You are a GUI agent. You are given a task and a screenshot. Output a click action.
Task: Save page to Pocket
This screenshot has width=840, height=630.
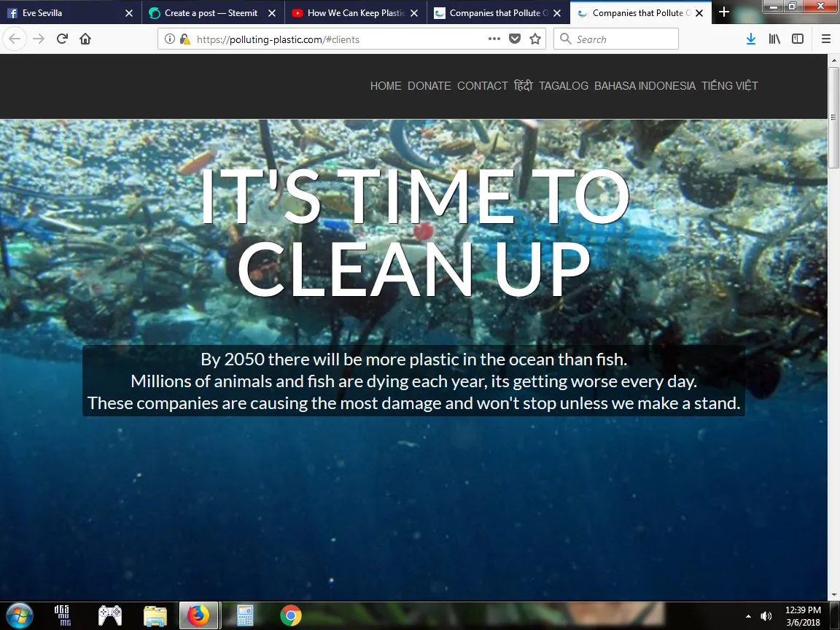click(x=515, y=39)
